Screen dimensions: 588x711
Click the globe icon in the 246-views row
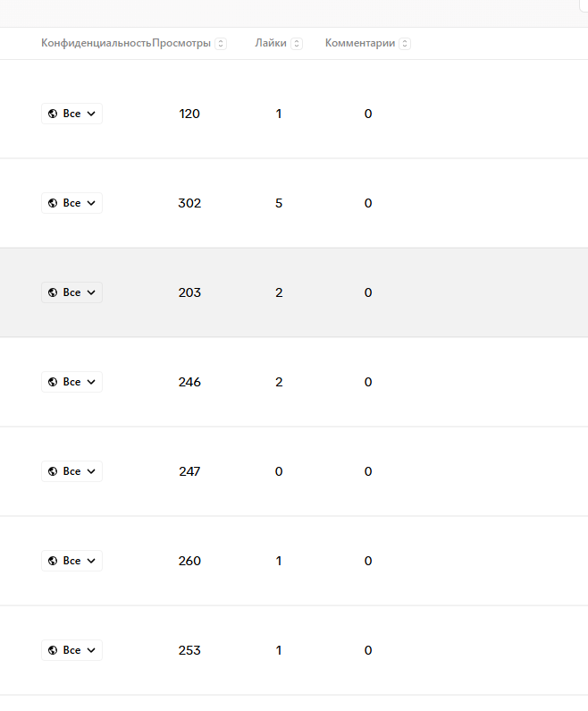tap(53, 382)
